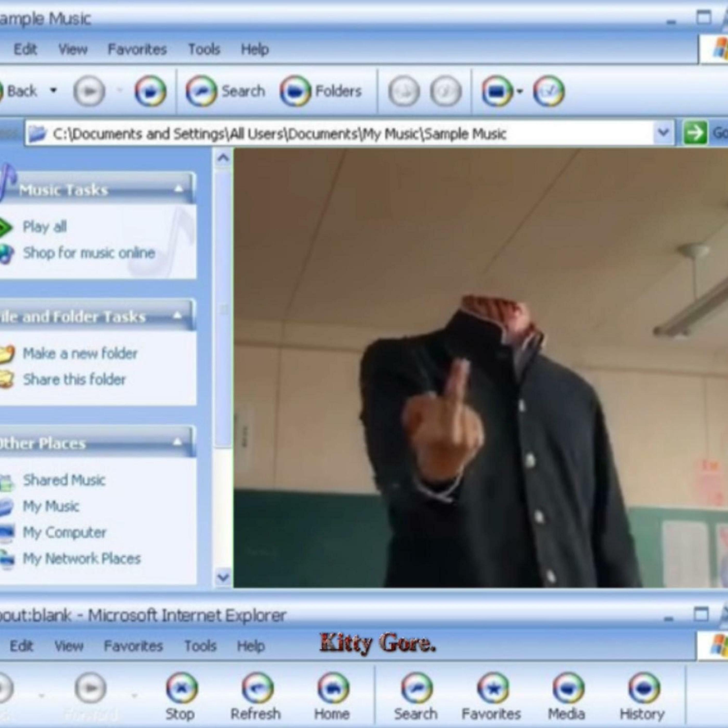Click the Play all link
728x728 pixels.
click(44, 227)
